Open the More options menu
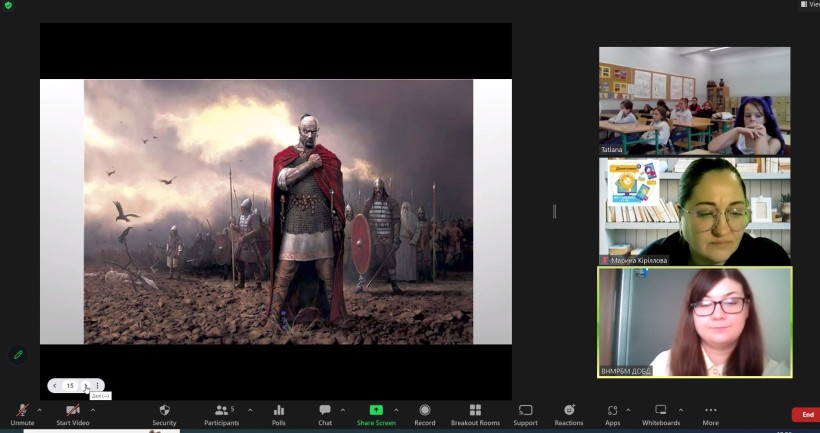 pyautogui.click(x=711, y=414)
